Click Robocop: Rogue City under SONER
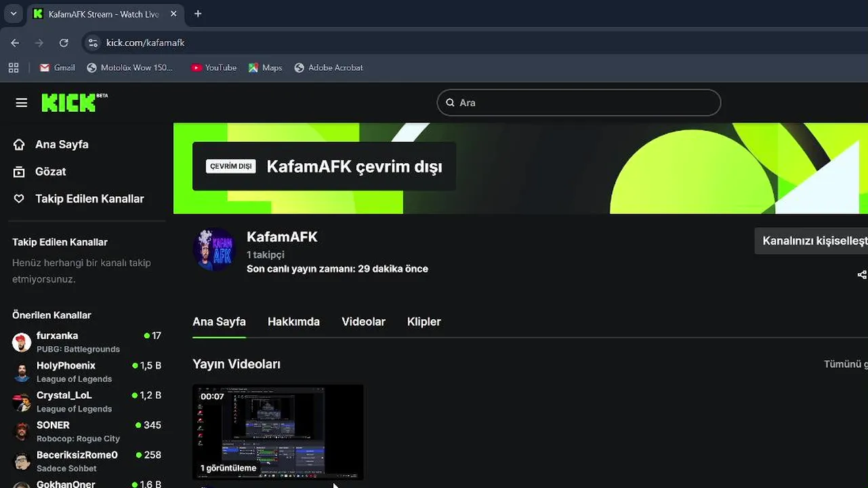 (x=78, y=439)
